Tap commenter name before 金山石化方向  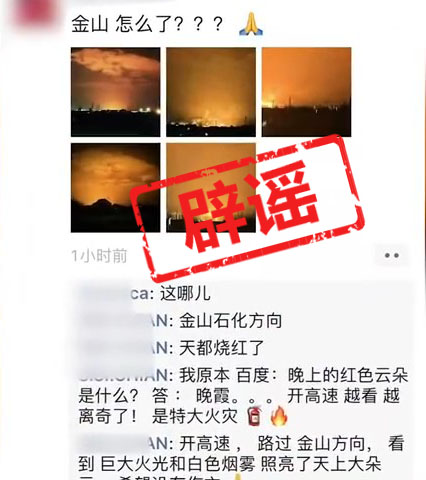click(x=125, y=321)
